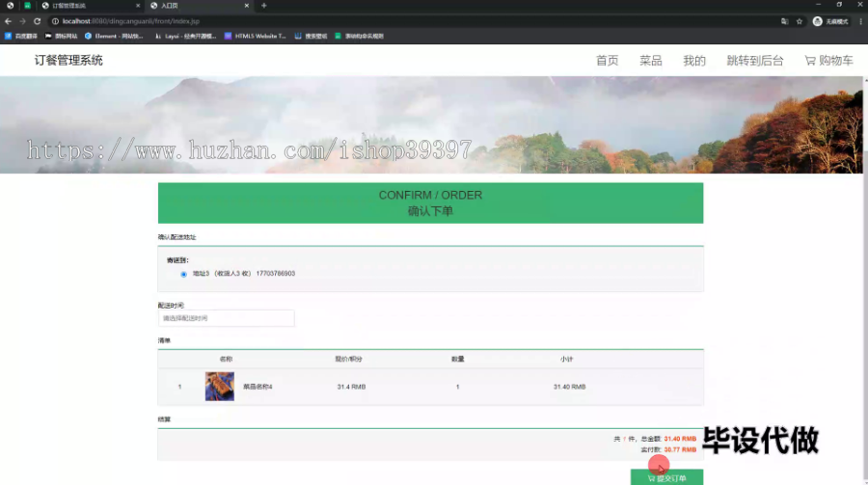Open the translate page icon in the address bar
Screen dimensions: 868x485
[784, 21]
